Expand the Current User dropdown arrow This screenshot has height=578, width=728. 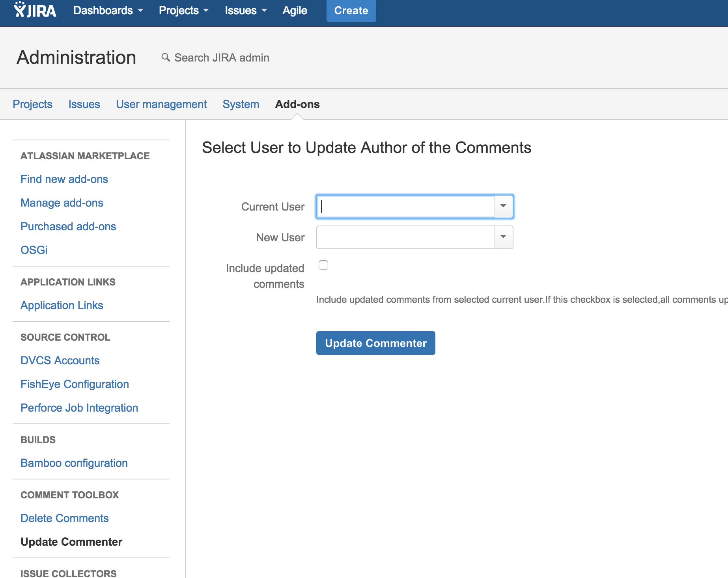coord(504,206)
